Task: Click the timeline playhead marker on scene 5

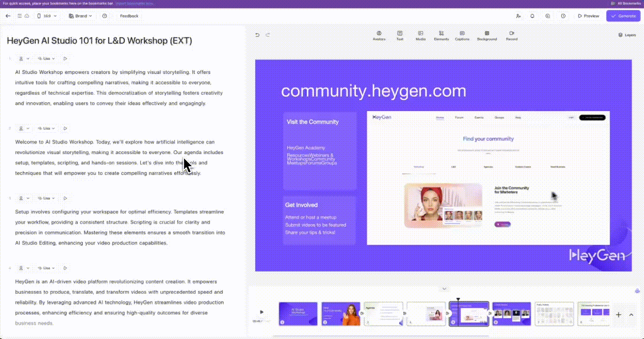Action: (x=458, y=300)
